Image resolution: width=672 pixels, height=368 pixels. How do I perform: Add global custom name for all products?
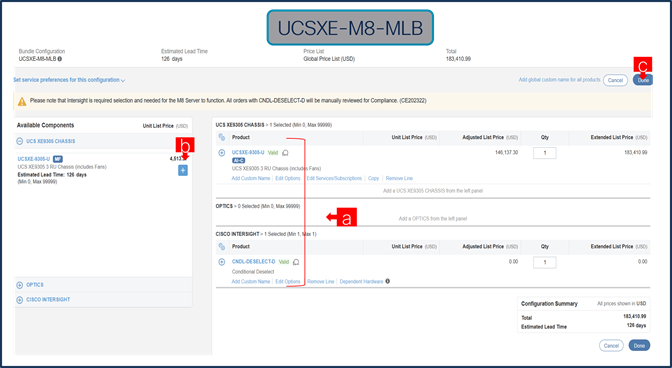tap(559, 80)
